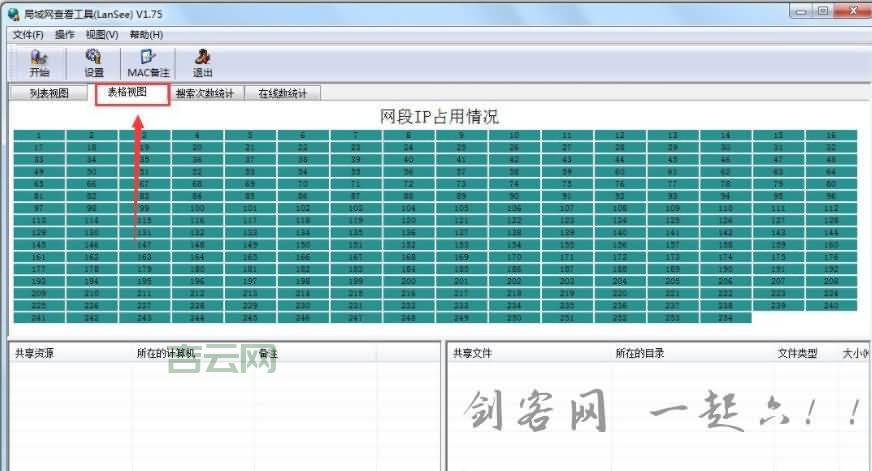Select IP cell 208 in grid

point(831,281)
